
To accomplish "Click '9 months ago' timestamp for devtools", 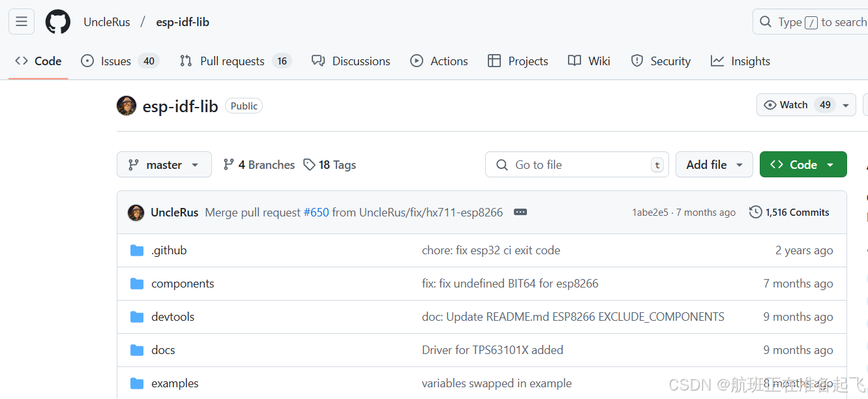I will click(798, 317).
